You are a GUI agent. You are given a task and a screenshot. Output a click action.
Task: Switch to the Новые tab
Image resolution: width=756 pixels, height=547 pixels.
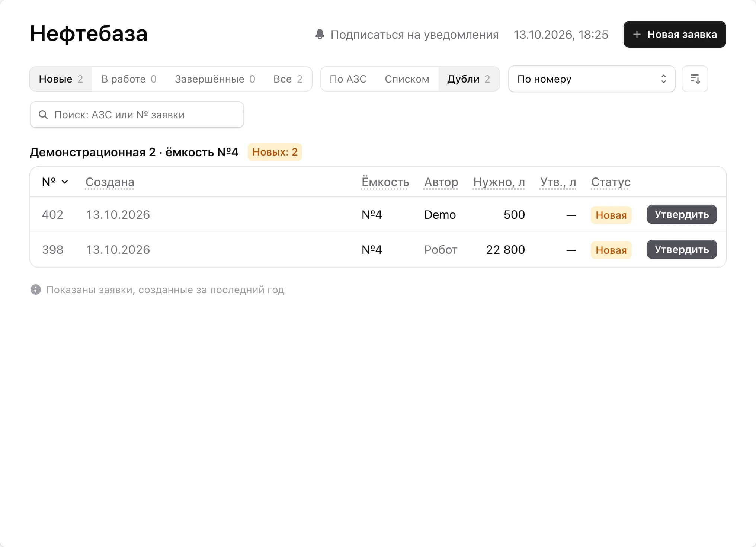click(x=61, y=79)
